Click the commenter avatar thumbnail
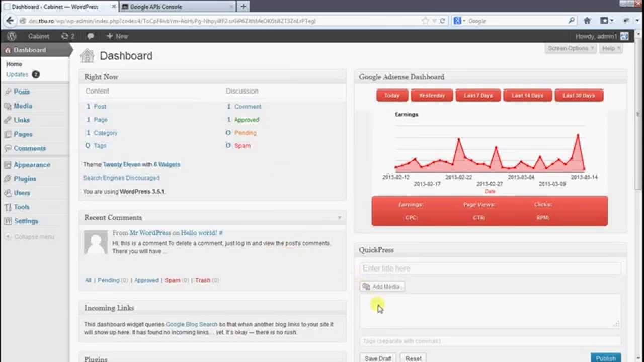This screenshot has height=362, width=644. coord(96,242)
